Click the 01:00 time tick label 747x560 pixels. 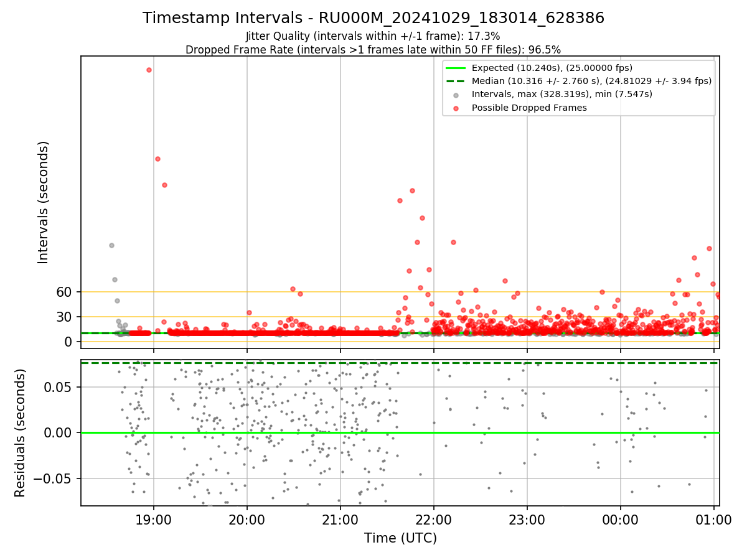[713, 520]
